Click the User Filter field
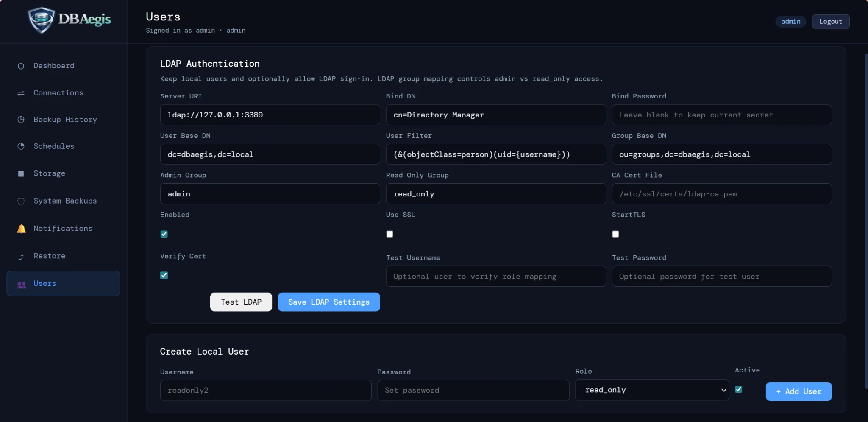This screenshot has height=422, width=868. click(496, 154)
